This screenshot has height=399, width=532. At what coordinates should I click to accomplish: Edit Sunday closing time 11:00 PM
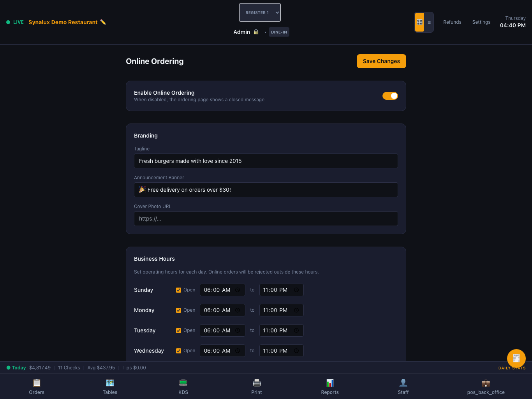tap(282, 290)
